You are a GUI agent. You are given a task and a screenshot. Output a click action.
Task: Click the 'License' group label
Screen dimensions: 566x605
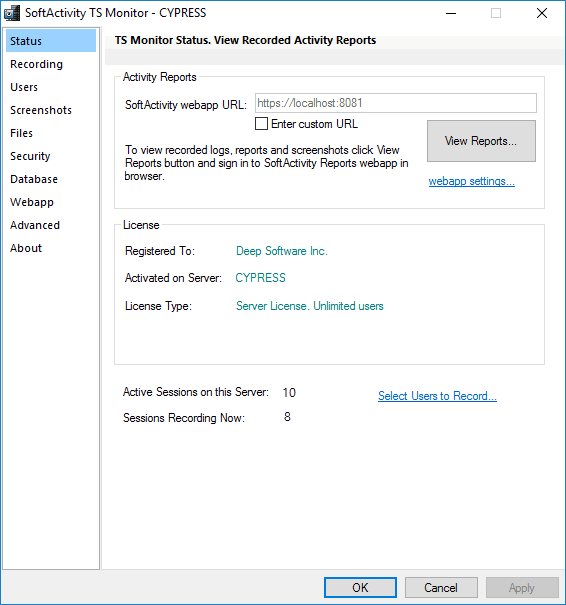click(x=141, y=225)
